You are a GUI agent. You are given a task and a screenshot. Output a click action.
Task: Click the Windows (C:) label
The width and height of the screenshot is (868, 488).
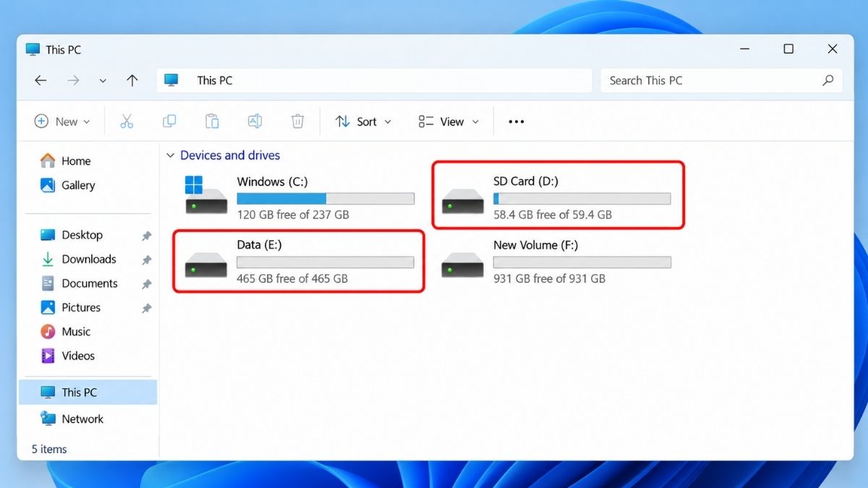pos(272,181)
